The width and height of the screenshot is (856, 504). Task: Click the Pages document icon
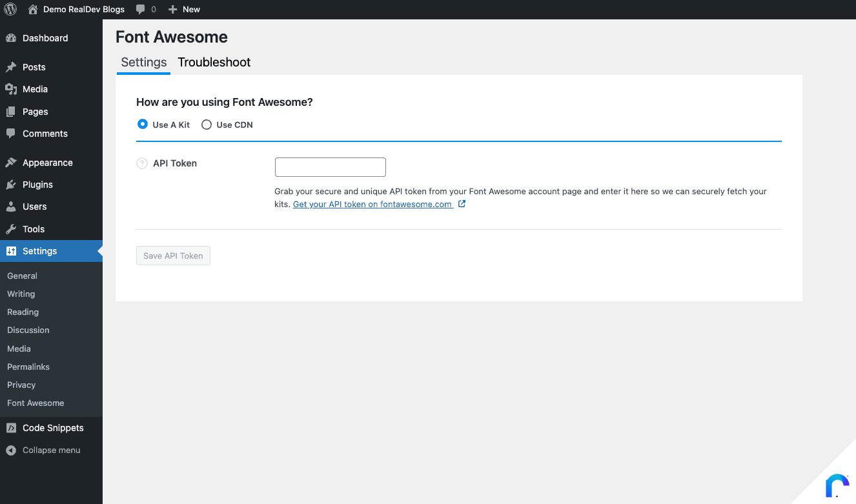coord(11,112)
